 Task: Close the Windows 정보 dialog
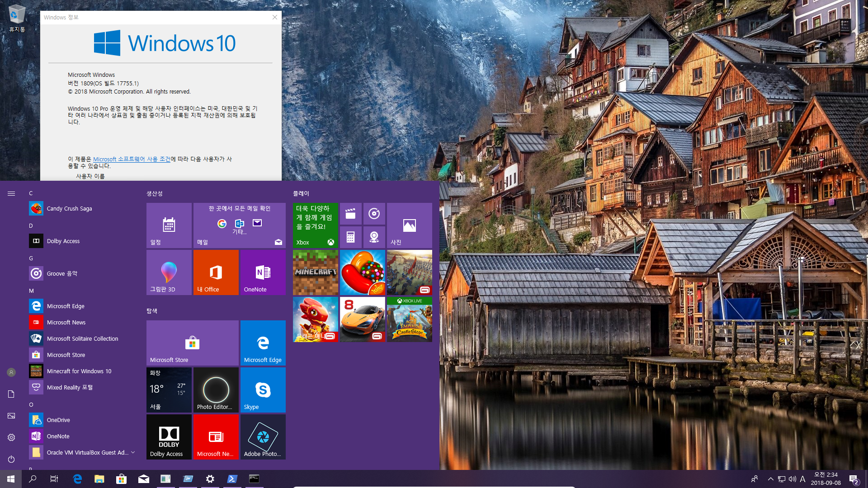(x=274, y=17)
